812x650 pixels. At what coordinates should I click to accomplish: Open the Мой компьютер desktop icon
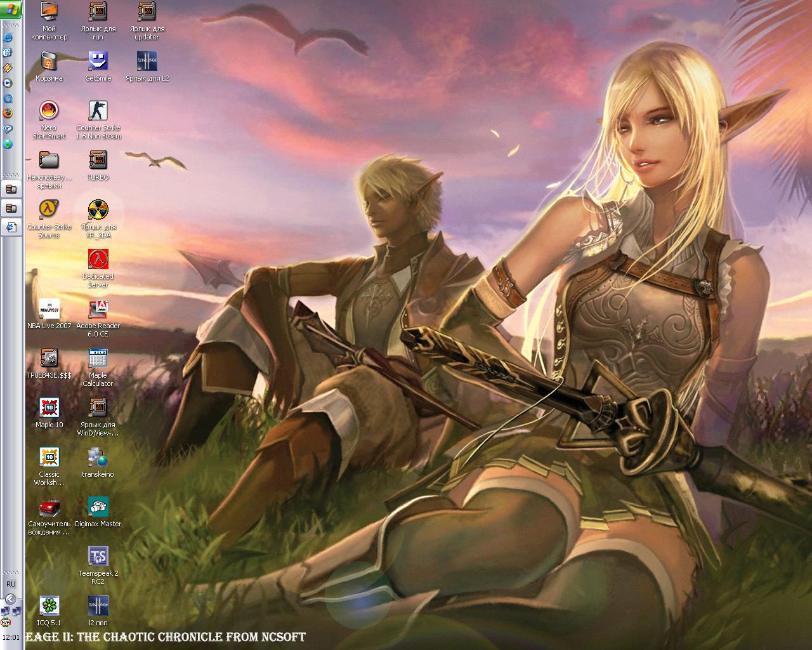[x=49, y=21]
